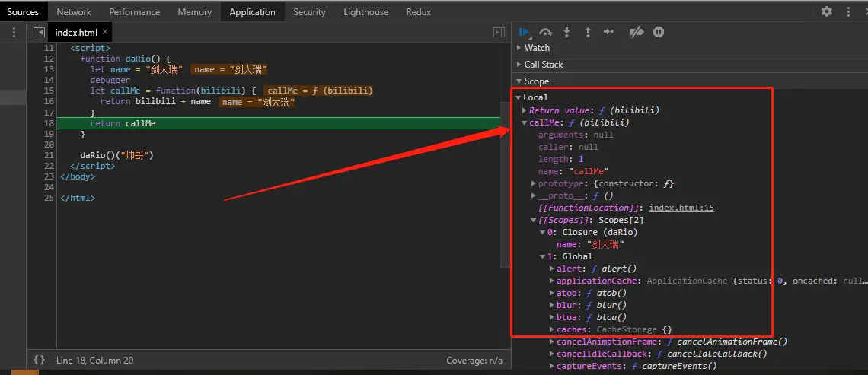Click the debugger statement on line 14
The height and width of the screenshot is (375, 868).
tap(110, 80)
